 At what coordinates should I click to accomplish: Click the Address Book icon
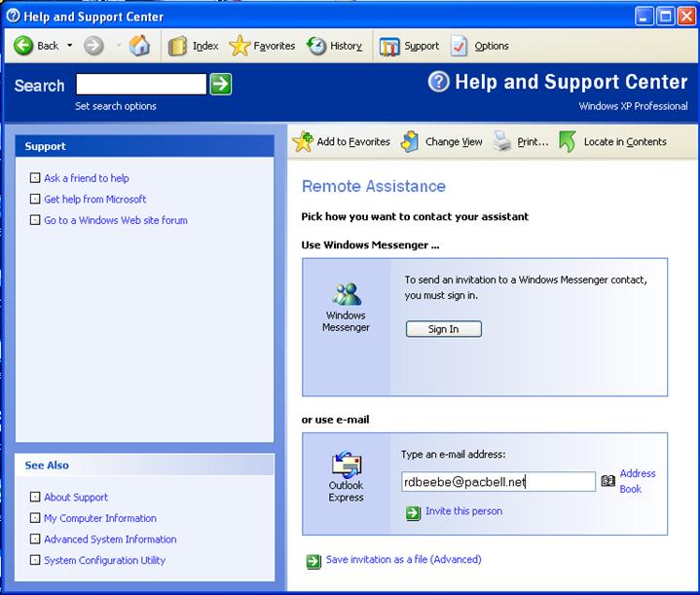coord(608,481)
